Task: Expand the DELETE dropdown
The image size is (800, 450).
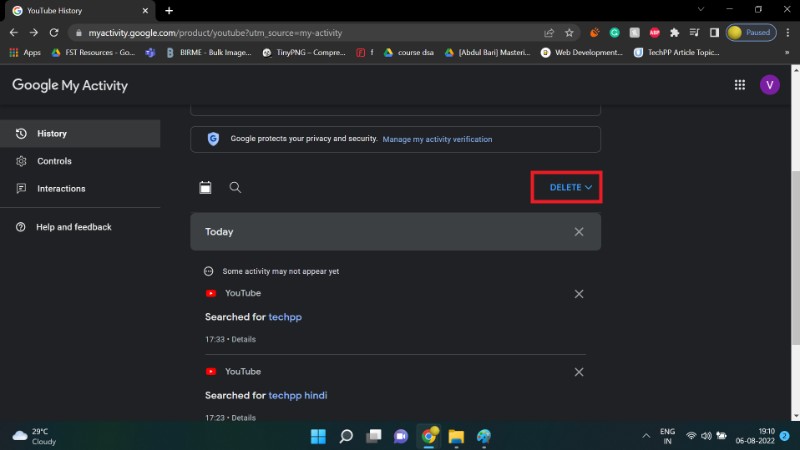Action: pyautogui.click(x=571, y=187)
